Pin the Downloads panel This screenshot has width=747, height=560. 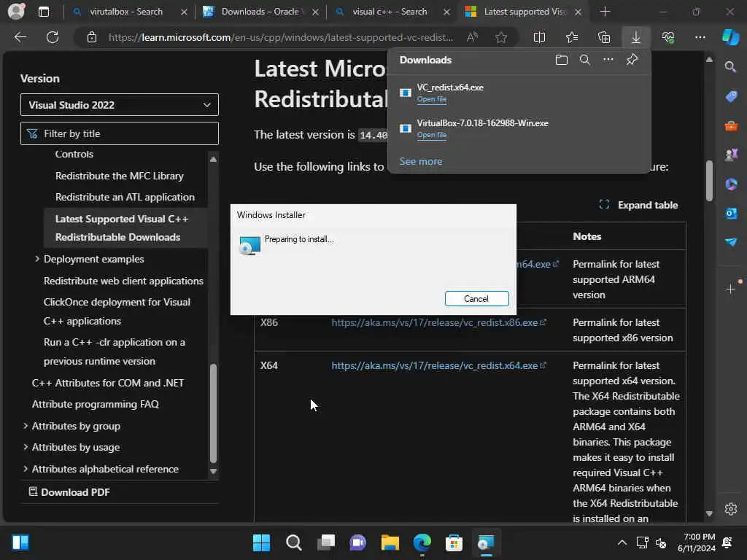tap(632, 60)
